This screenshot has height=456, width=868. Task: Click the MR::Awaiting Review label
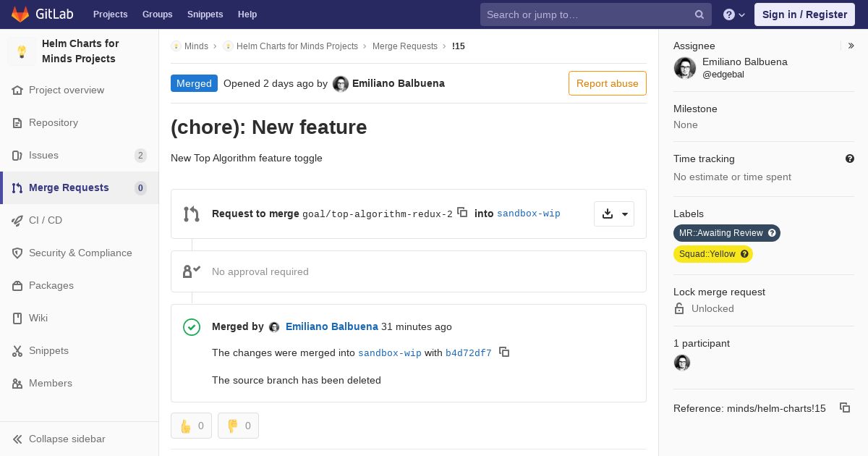click(x=721, y=233)
